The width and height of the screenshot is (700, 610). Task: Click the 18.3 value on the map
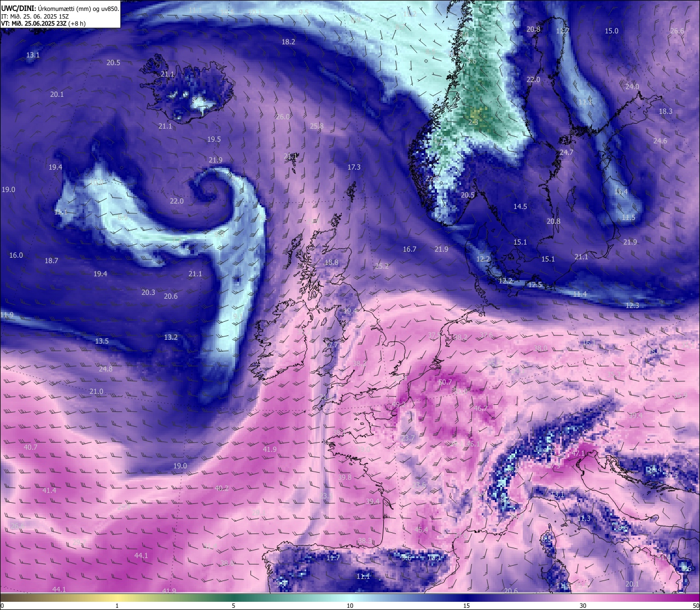click(x=666, y=112)
